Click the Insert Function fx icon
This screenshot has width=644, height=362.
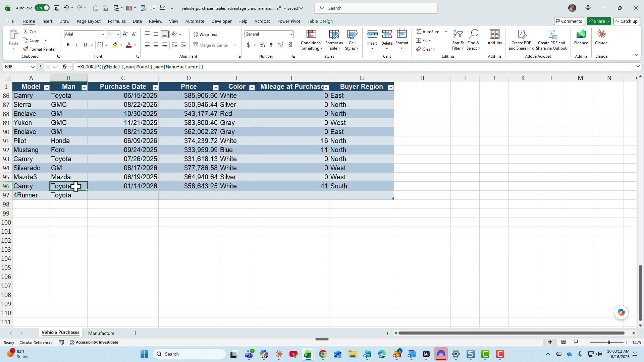coord(64,67)
